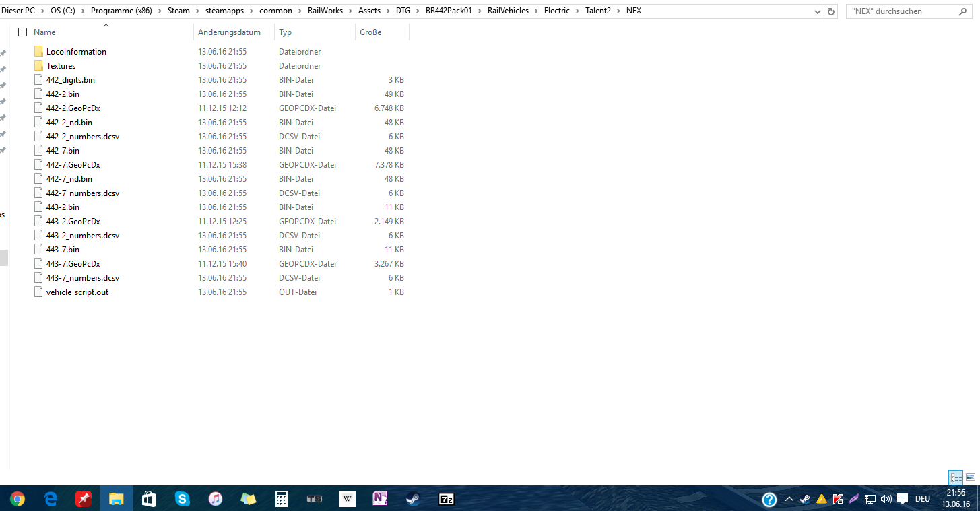
Task: Select the LocoInformation folder icon
Action: coord(38,52)
